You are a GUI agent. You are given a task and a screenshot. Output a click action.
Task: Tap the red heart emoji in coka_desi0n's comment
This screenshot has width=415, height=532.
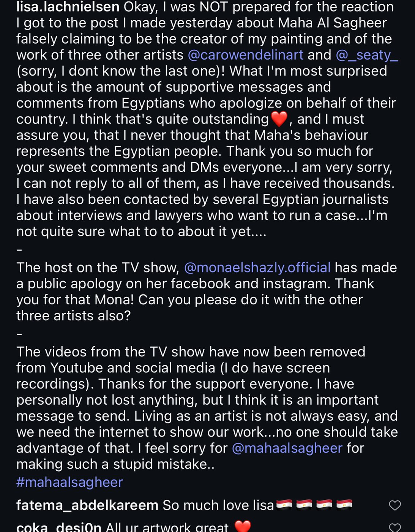pos(243,526)
